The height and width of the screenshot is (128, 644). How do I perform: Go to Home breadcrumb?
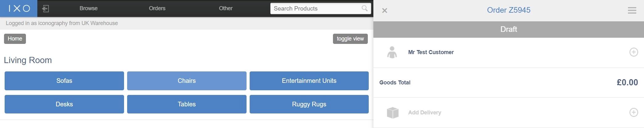coord(15,39)
